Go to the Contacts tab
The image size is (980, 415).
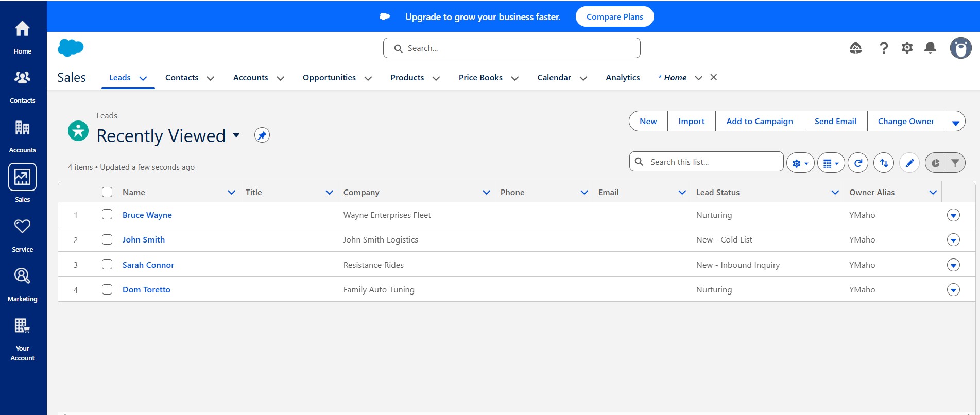pos(182,77)
